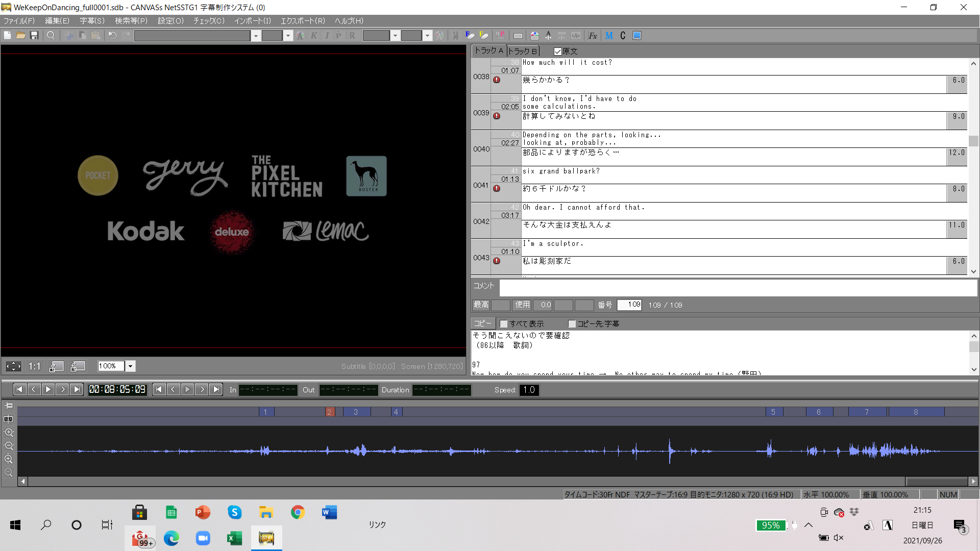
Task: Click the blue screen monitor toolbar icon
Action: point(637,35)
